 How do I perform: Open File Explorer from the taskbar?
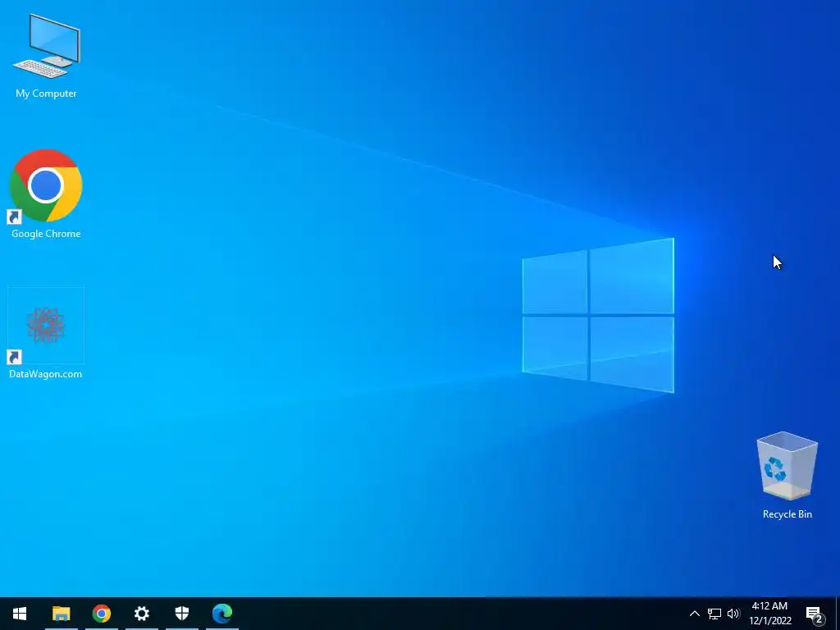[x=61, y=614]
